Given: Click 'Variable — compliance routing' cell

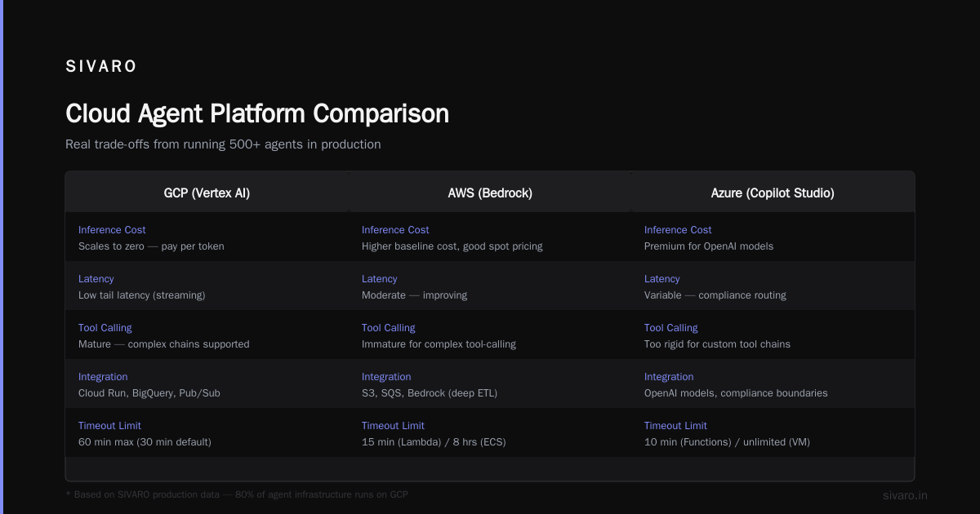Looking at the screenshot, I should [x=715, y=295].
